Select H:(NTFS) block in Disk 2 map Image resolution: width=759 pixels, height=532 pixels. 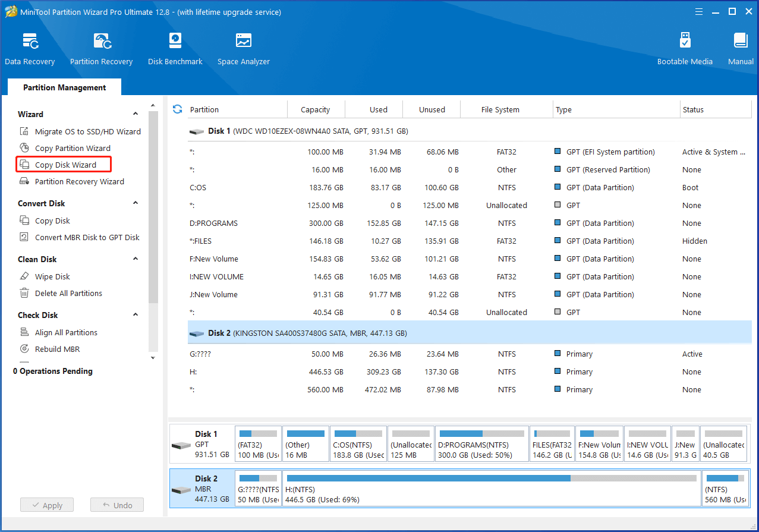pyautogui.click(x=492, y=488)
